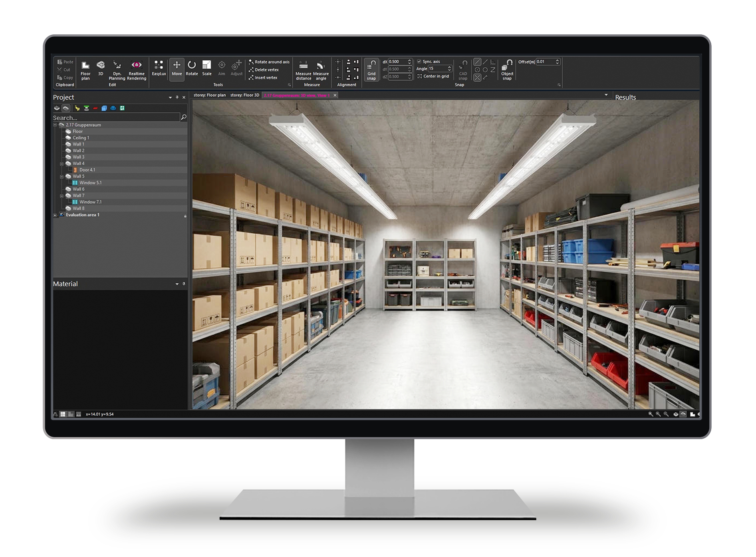Click the Copy clipboard button

[x=65, y=78]
